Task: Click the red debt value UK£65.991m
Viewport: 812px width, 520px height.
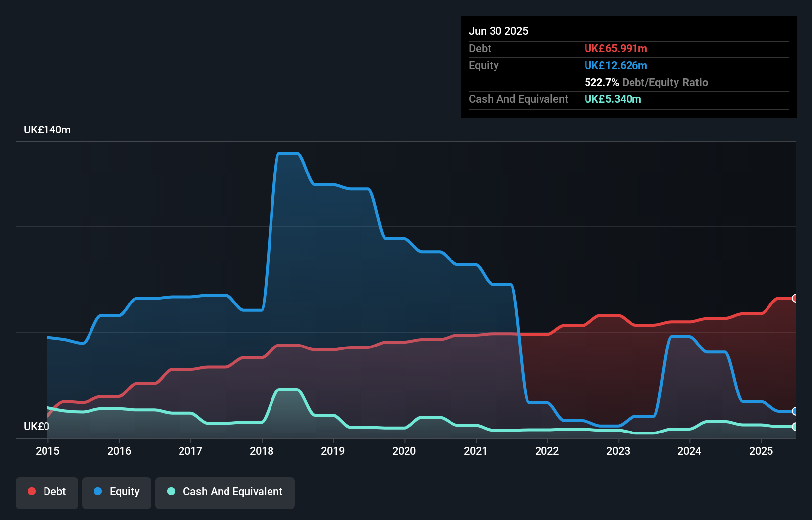Action: [x=616, y=48]
